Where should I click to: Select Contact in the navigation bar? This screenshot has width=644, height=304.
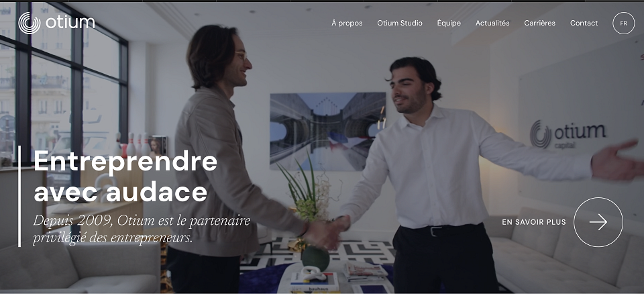[x=584, y=23]
